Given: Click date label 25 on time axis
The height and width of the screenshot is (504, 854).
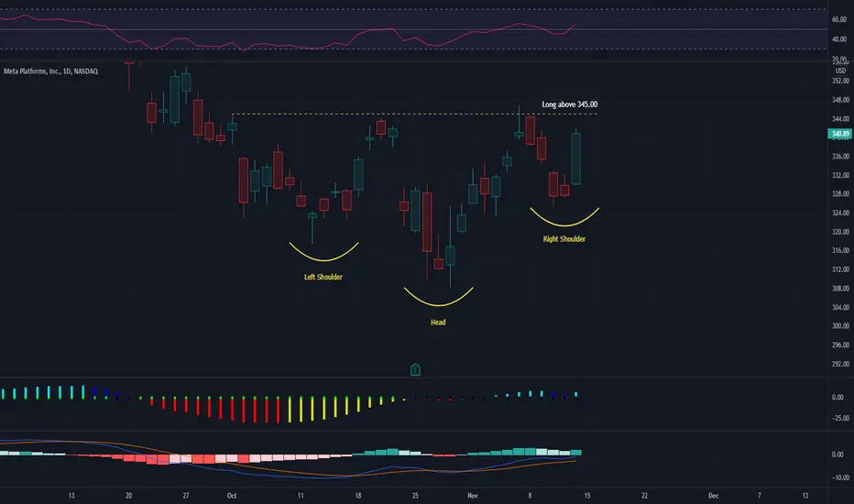Looking at the screenshot, I should (415, 496).
